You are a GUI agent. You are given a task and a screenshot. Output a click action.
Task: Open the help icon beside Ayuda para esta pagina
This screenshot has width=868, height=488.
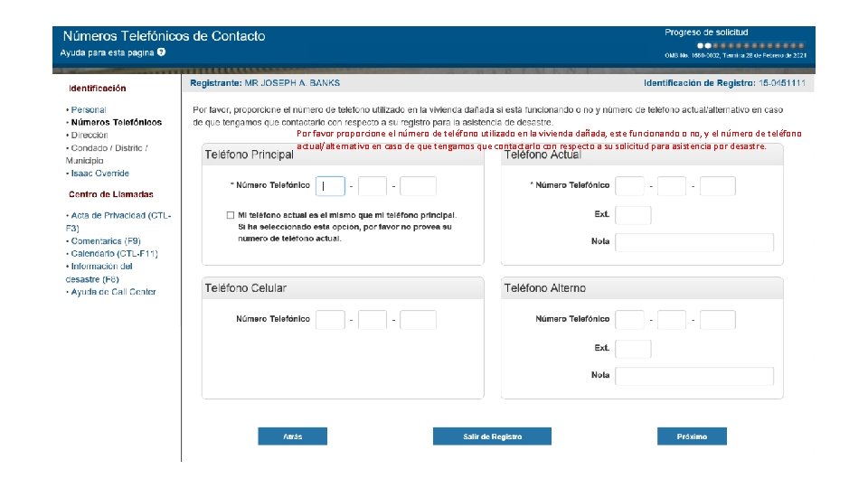click(x=161, y=52)
